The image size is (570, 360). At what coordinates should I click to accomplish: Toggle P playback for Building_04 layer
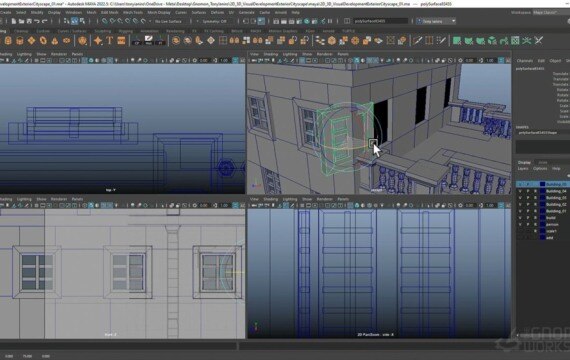click(x=528, y=191)
